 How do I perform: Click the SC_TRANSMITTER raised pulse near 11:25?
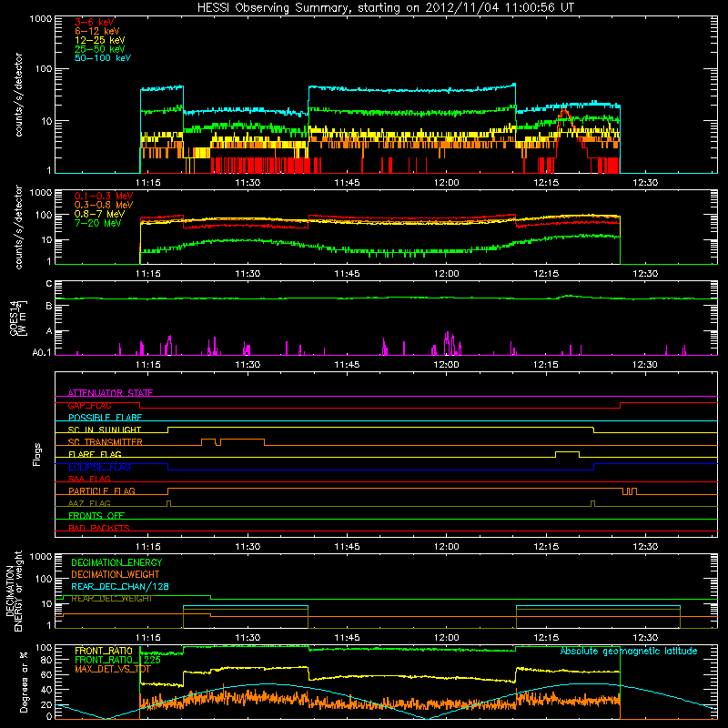[x=208, y=441]
